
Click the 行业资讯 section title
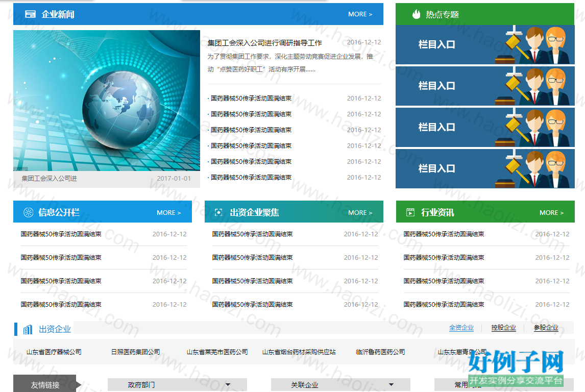click(x=437, y=213)
